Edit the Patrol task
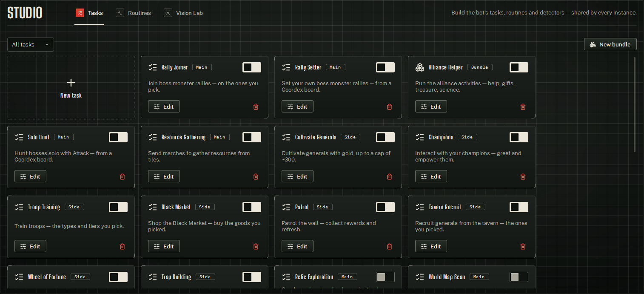The width and height of the screenshot is (644, 294). (x=297, y=246)
